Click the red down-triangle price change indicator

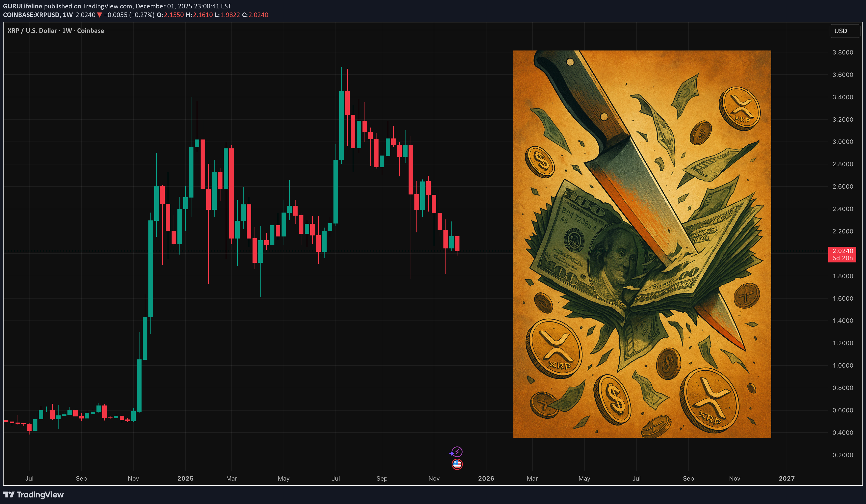pos(99,15)
